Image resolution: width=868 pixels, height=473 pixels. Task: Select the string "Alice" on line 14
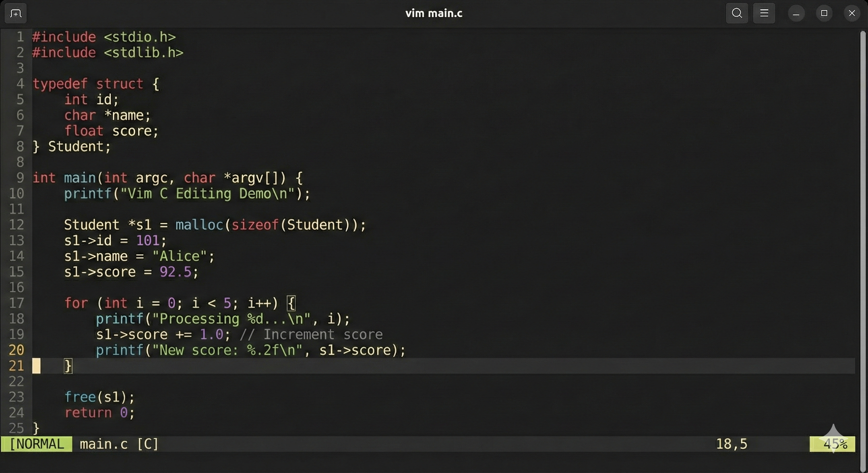click(180, 256)
